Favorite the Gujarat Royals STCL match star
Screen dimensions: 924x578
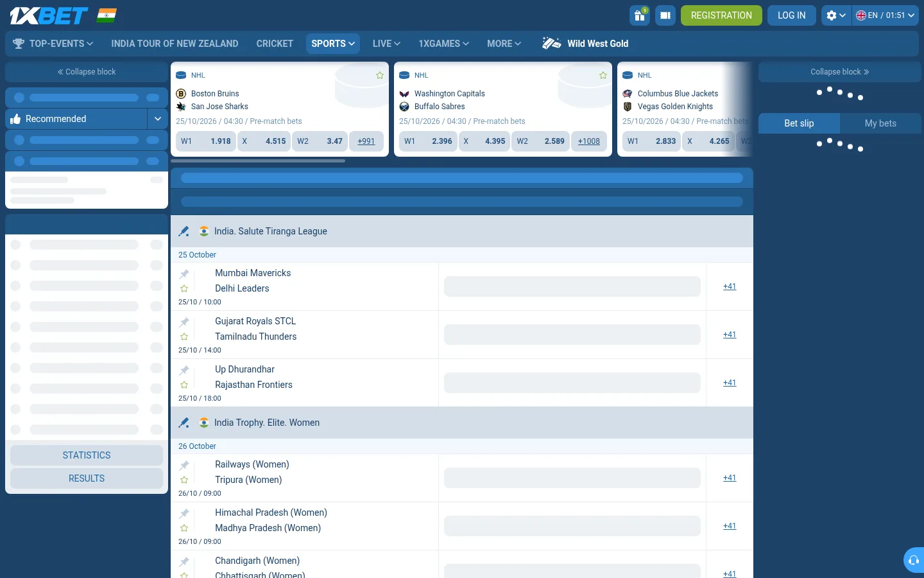(x=184, y=337)
